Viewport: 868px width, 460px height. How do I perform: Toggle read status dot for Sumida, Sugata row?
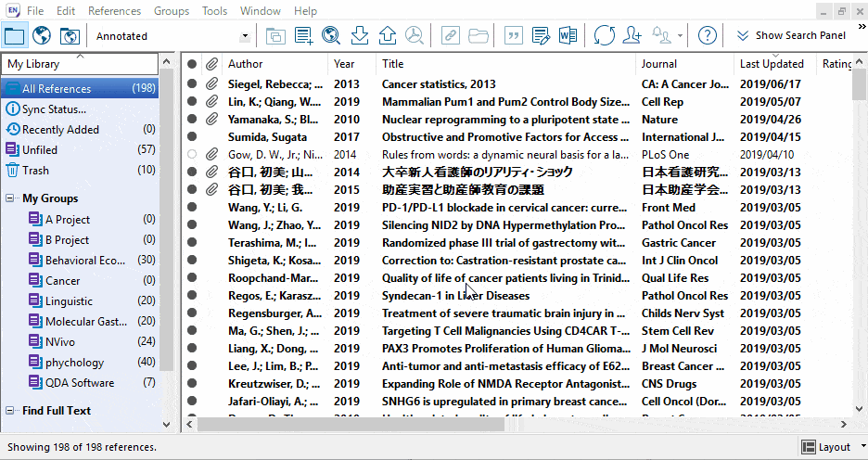pos(192,136)
